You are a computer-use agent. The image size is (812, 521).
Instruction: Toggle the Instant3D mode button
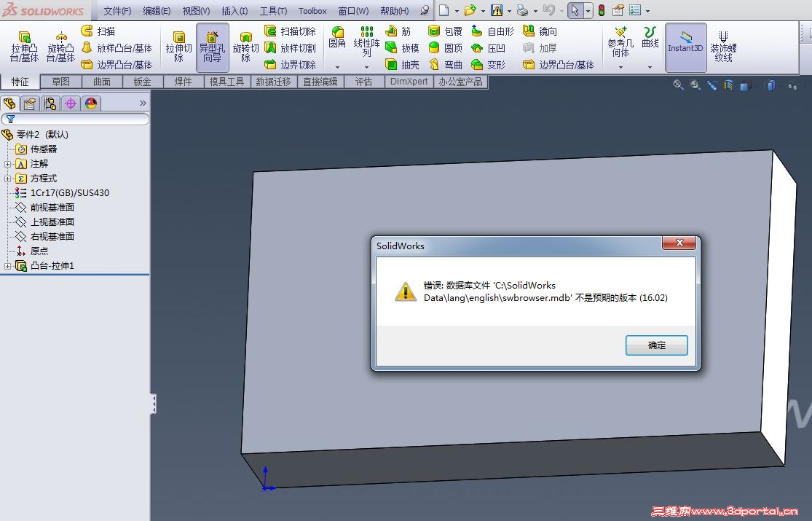click(685, 47)
